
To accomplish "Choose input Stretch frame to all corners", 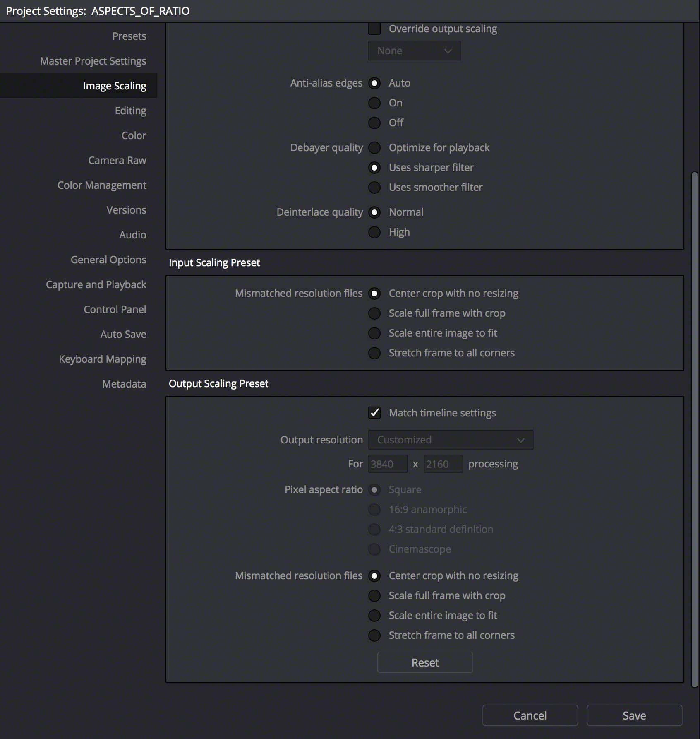I will tap(374, 353).
